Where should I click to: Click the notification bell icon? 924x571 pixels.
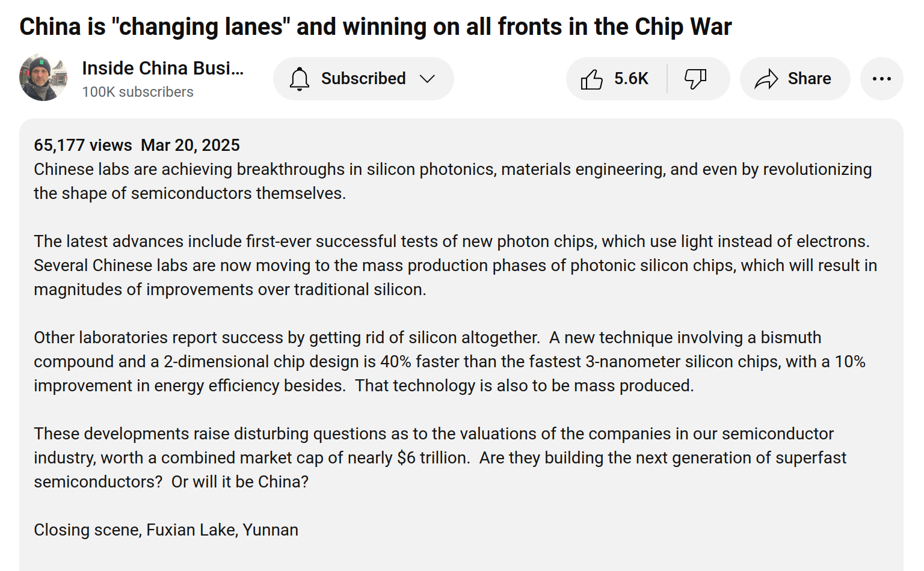(x=299, y=79)
